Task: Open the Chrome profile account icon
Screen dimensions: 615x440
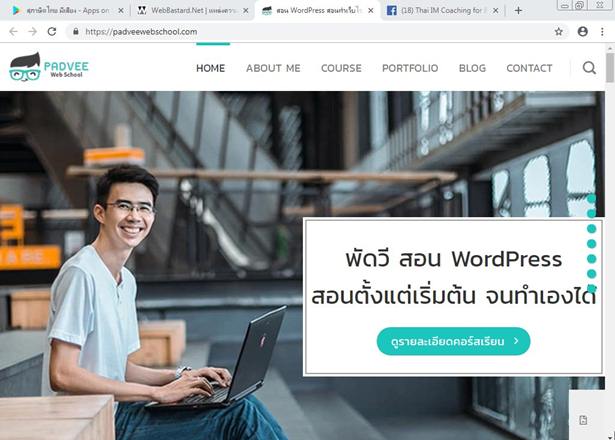Action: point(582,32)
